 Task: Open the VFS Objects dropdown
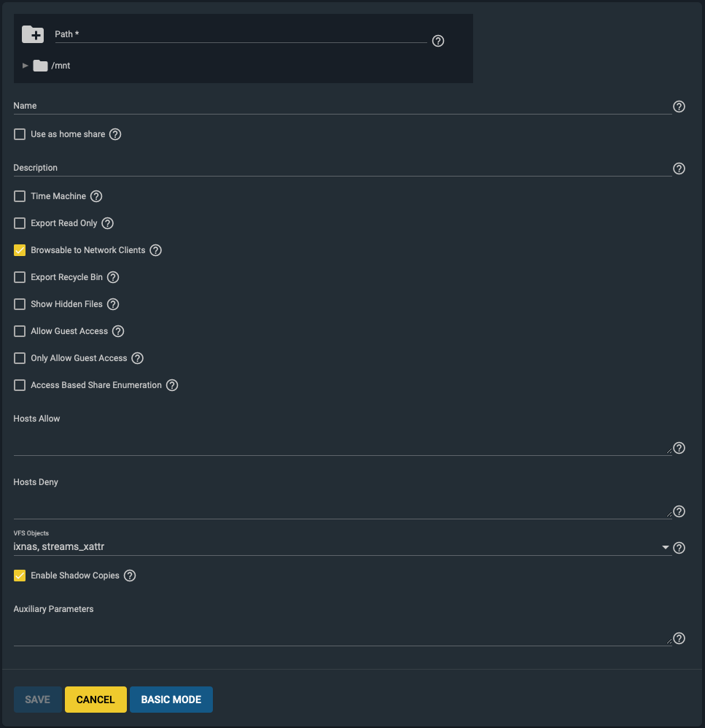pos(343,547)
